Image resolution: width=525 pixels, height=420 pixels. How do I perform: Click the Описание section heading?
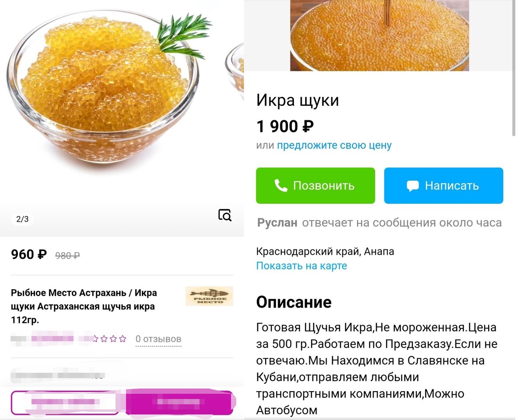click(x=294, y=302)
